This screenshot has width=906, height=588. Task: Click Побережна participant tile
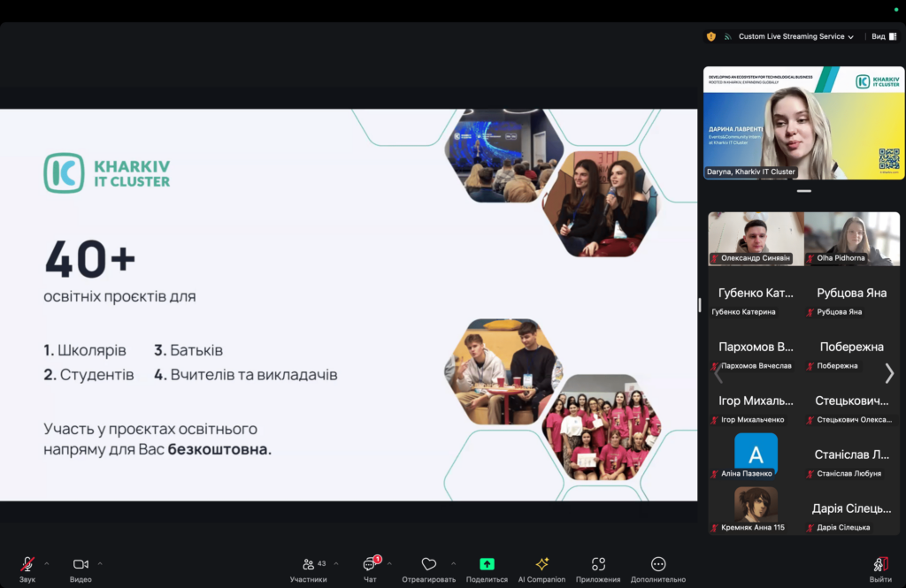[852, 347]
